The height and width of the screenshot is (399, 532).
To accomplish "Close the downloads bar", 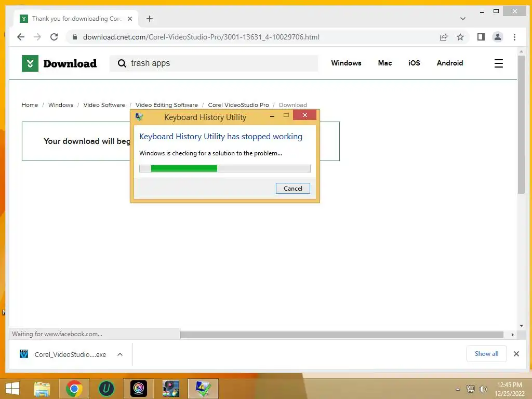I will 516,354.
